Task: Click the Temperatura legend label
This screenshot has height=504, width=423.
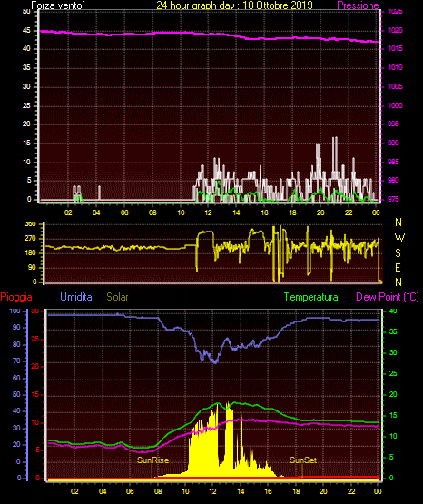Action: point(311,297)
